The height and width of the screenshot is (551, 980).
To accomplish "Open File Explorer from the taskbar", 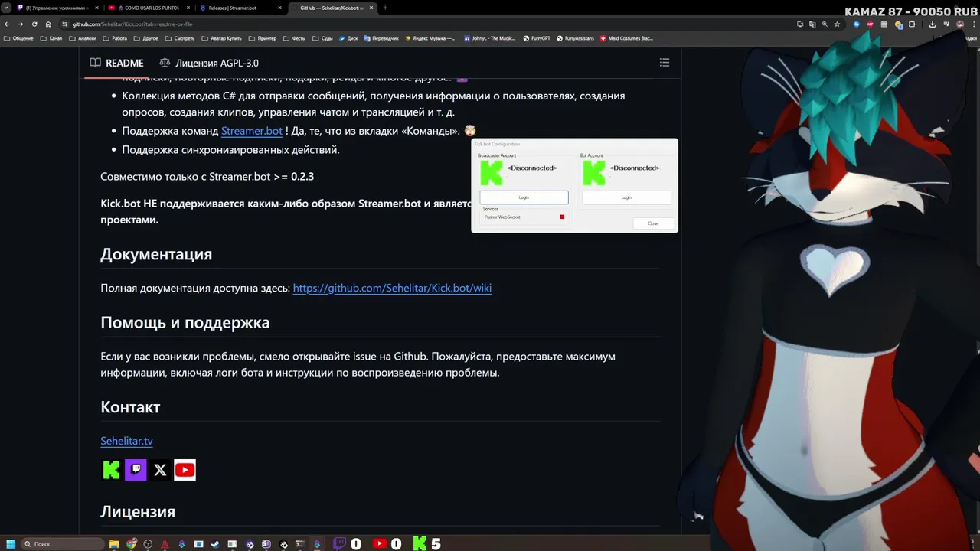I will (114, 544).
